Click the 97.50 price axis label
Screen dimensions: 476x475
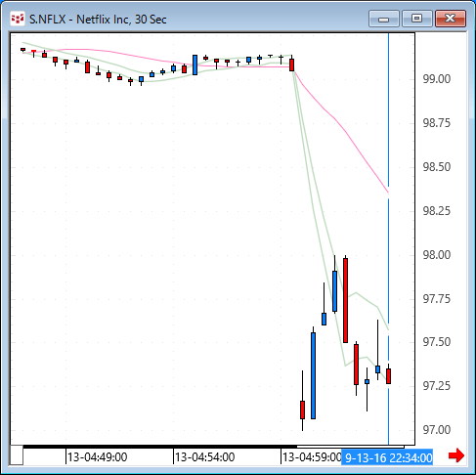point(437,342)
